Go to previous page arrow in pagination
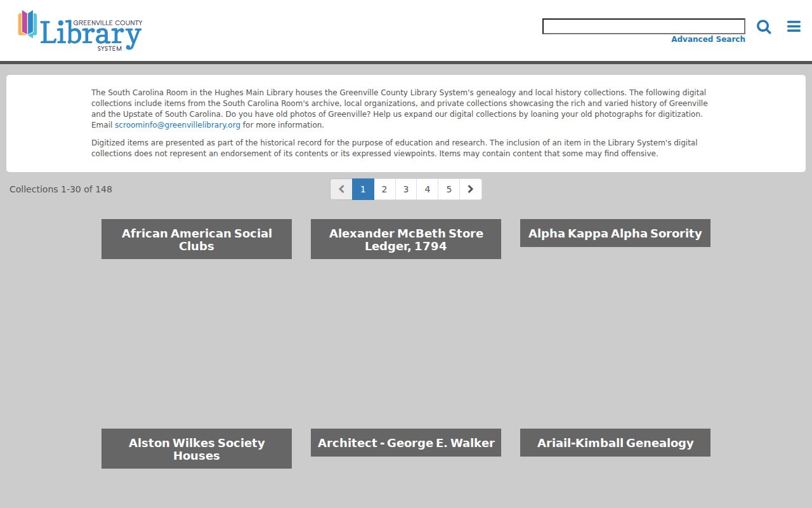This screenshot has width=812, height=508. (341, 189)
